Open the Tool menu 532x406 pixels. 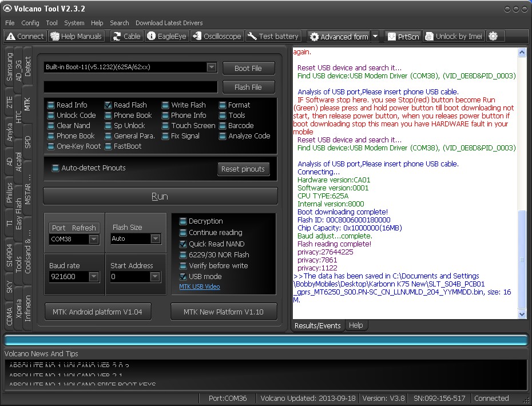click(x=51, y=23)
